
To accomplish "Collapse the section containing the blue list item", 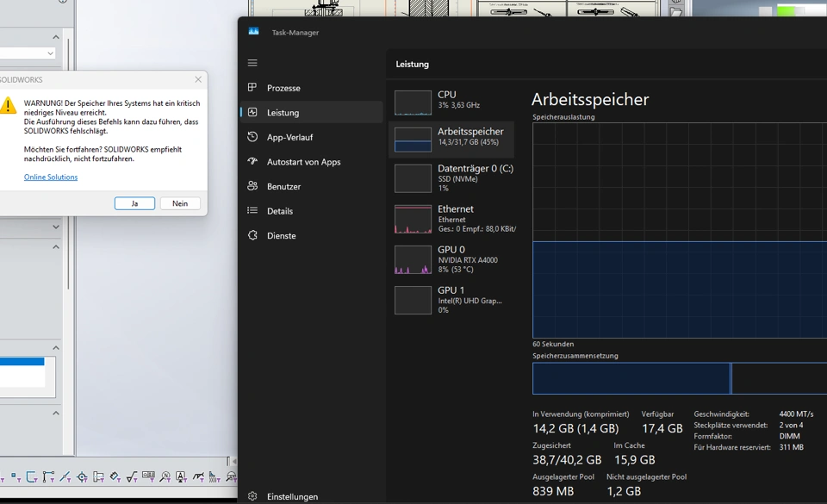I will coord(56,348).
